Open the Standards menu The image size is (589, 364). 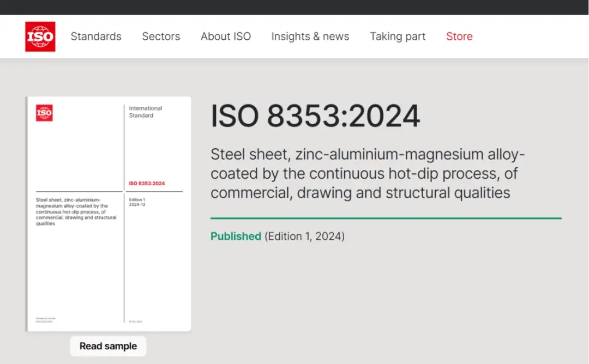pyautogui.click(x=96, y=37)
